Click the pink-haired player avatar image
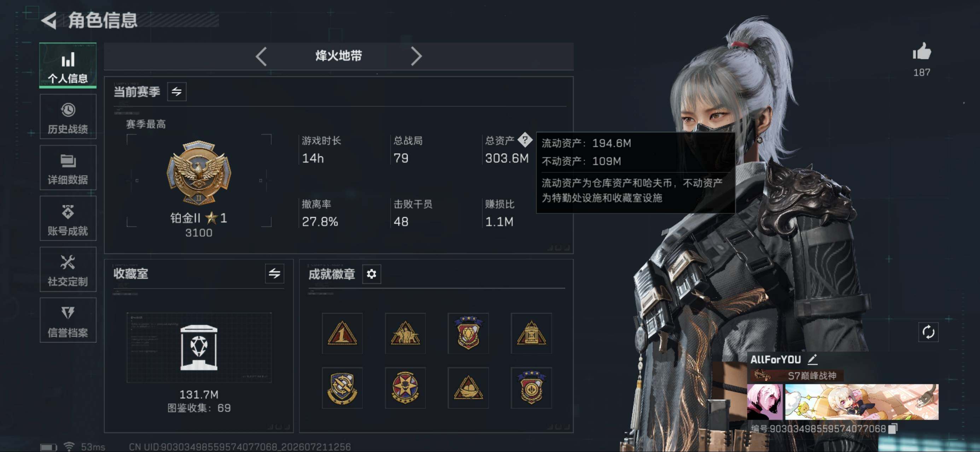 (x=765, y=402)
